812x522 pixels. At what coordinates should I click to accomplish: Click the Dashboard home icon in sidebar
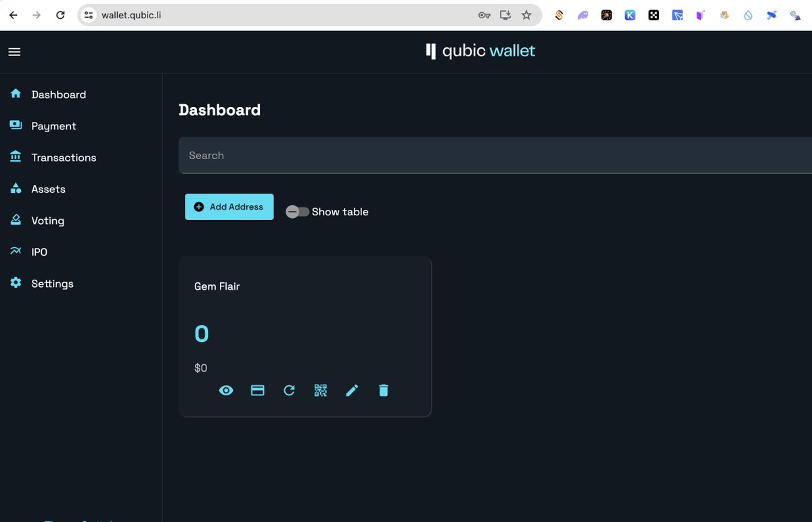pyautogui.click(x=16, y=94)
